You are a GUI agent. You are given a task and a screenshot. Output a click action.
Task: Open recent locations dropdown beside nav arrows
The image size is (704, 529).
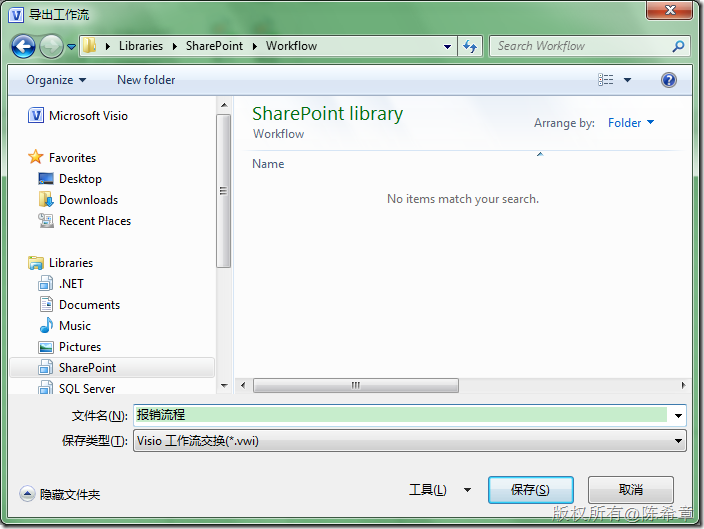[71, 46]
